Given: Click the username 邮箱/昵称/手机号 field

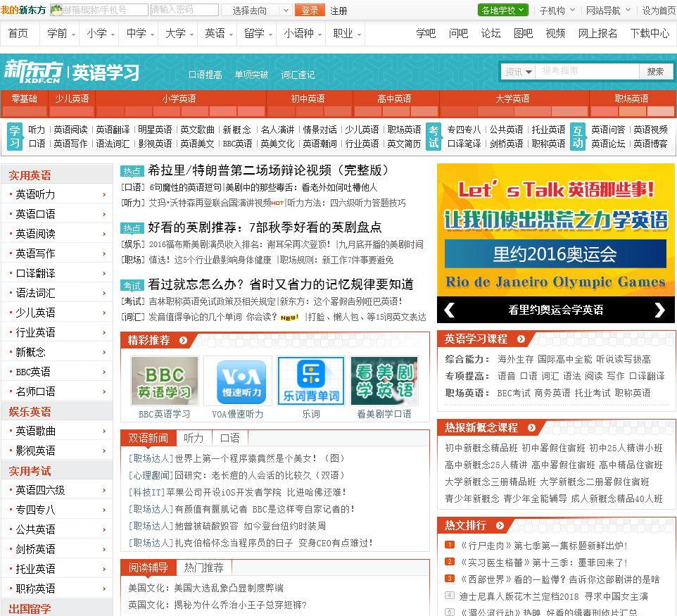Looking at the screenshot, I should click(100, 10).
